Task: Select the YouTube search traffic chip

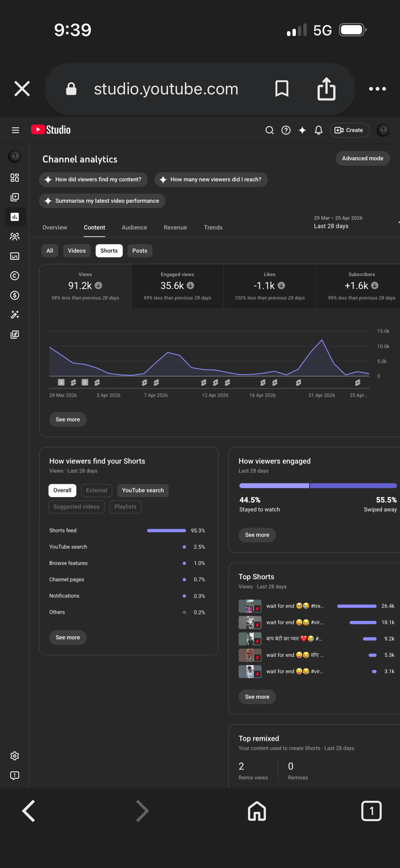Action: [142, 490]
